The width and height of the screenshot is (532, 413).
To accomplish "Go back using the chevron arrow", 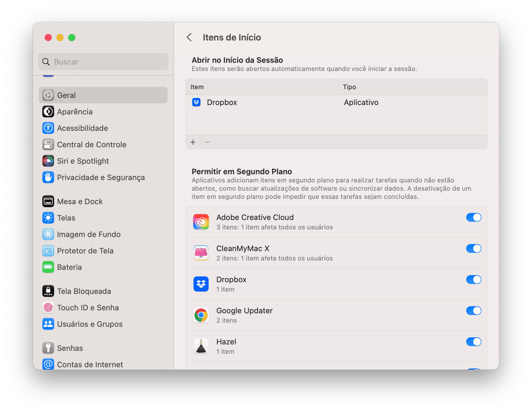I will pyautogui.click(x=189, y=38).
